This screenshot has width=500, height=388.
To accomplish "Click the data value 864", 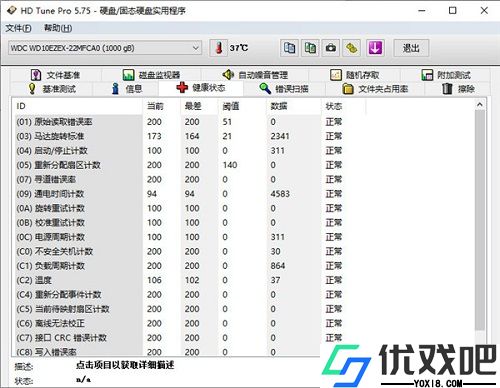I will click(278, 266).
